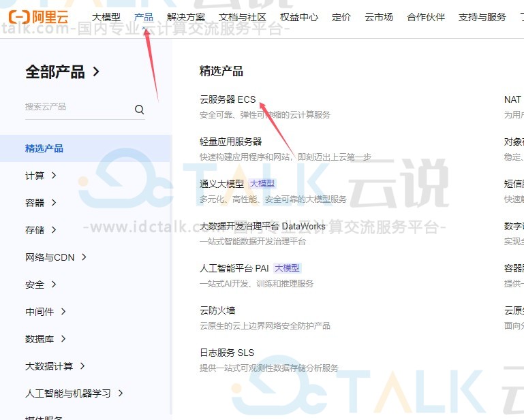Open the 云市场 menu
The width and height of the screenshot is (524, 420).
click(x=379, y=17)
